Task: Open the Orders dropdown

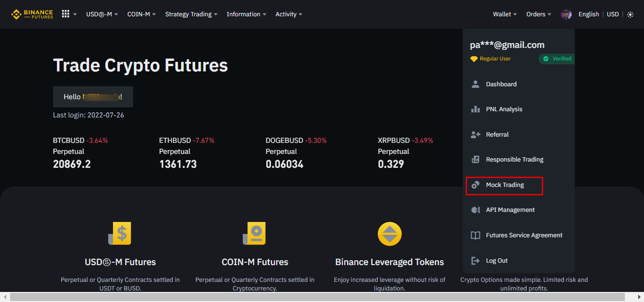Action: tap(539, 14)
